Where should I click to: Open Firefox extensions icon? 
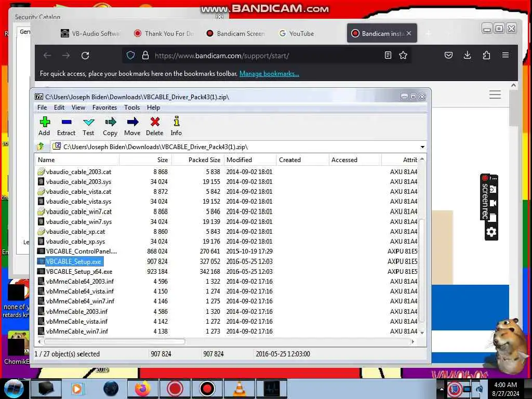(x=486, y=55)
